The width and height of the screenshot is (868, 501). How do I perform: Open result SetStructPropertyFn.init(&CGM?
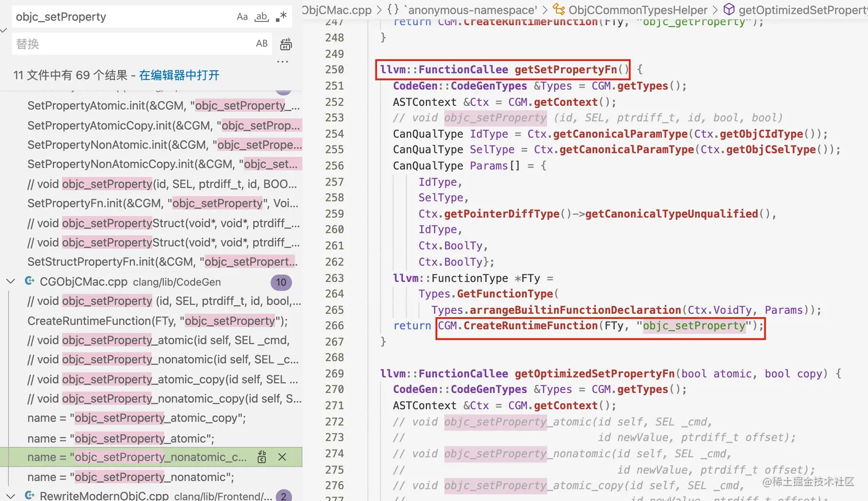[162, 262]
